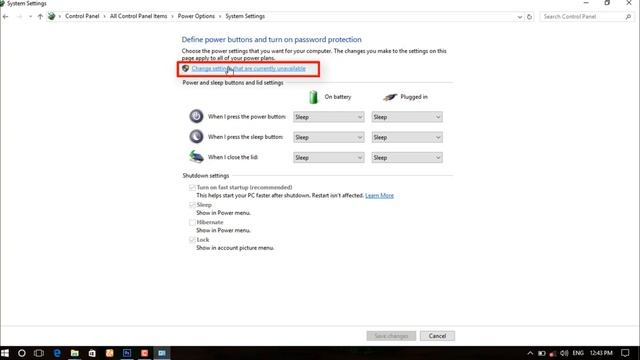
Task: Open Cortana search circle on taskbar
Action: coord(22,353)
